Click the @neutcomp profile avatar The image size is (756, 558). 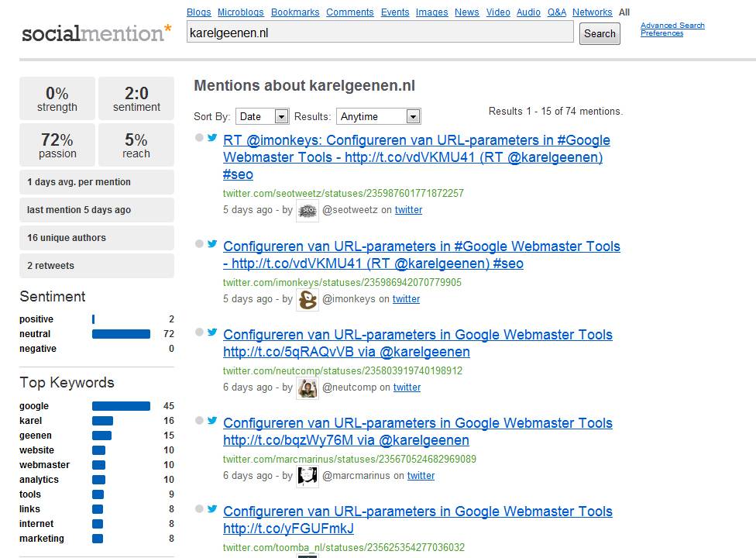click(x=308, y=387)
